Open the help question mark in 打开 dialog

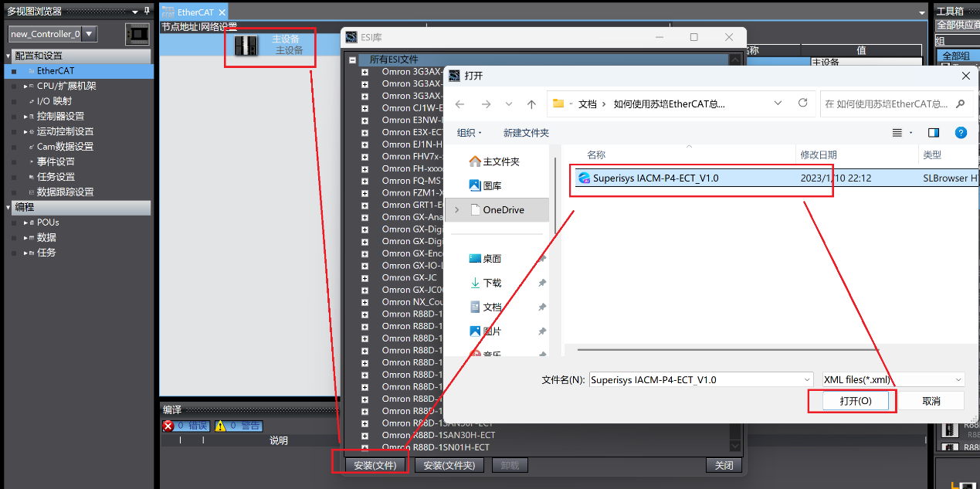960,132
